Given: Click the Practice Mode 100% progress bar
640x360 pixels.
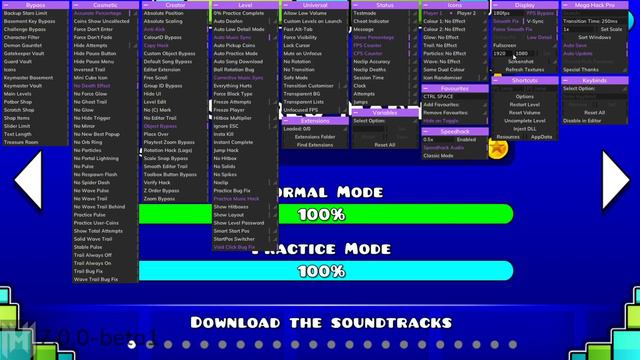Looking at the screenshot, I should [326, 271].
